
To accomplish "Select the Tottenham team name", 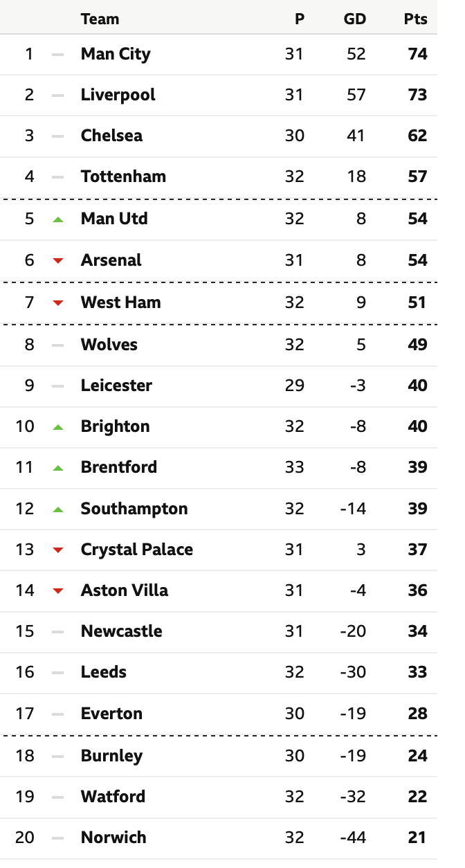I will [x=123, y=177].
